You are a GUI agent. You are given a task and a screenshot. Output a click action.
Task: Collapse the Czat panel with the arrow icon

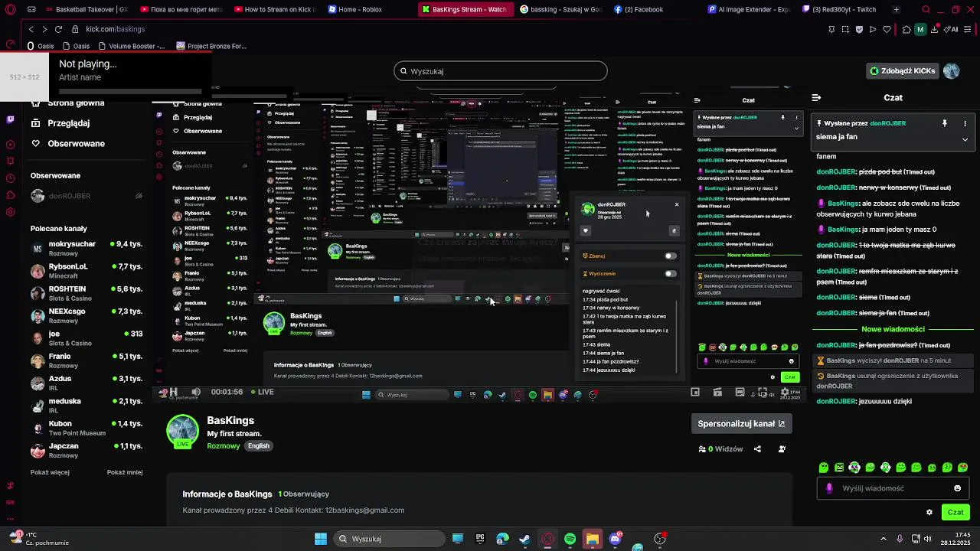pos(816,98)
